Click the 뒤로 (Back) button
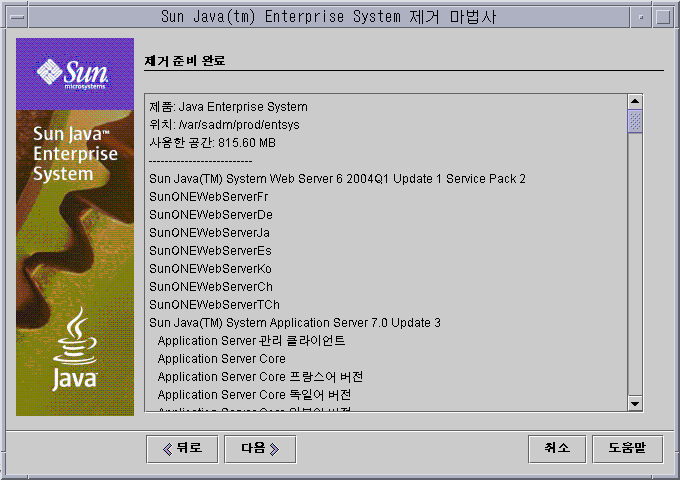This screenshot has height=480, width=680. [x=182, y=449]
